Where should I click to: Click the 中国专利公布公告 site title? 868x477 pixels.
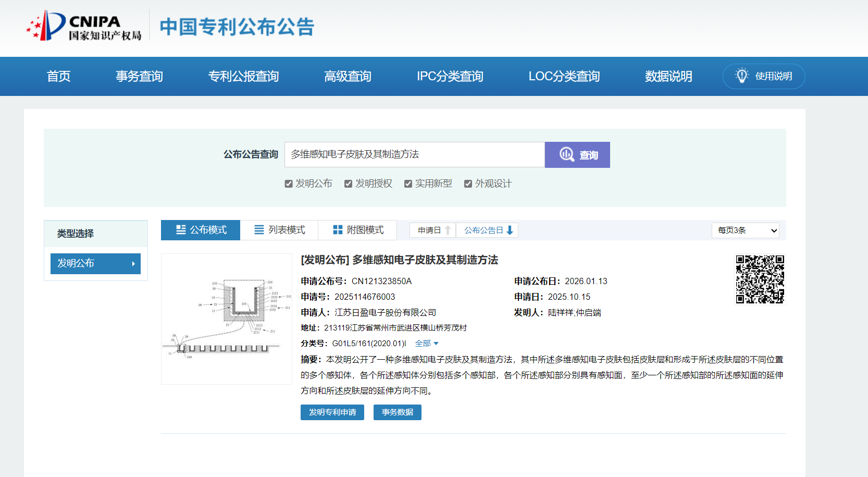pyautogui.click(x=237, y=27)
